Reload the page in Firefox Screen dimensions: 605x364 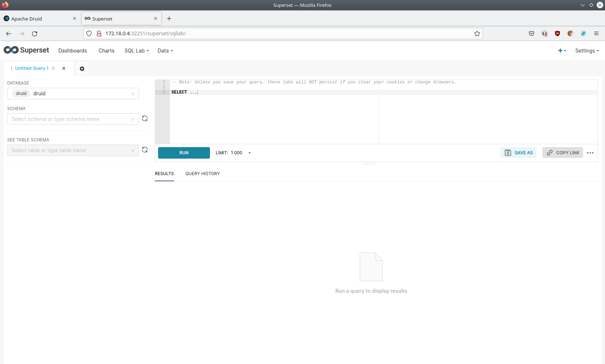pos(35,33)
